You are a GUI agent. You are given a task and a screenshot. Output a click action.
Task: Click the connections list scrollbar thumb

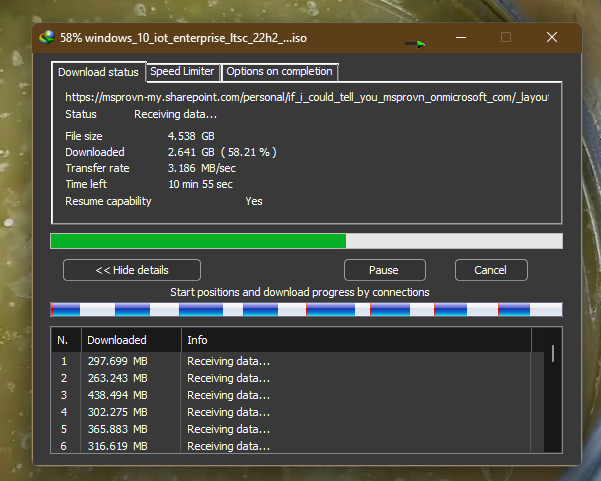click(553, 353)
